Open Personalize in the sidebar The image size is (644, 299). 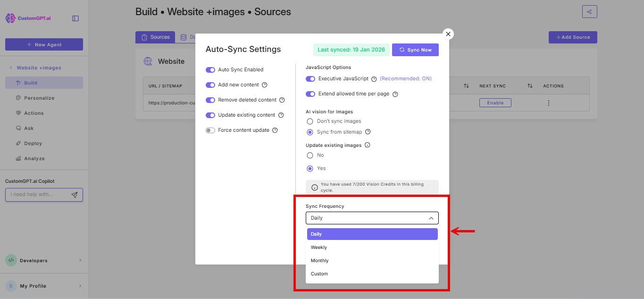pos(44,98)
